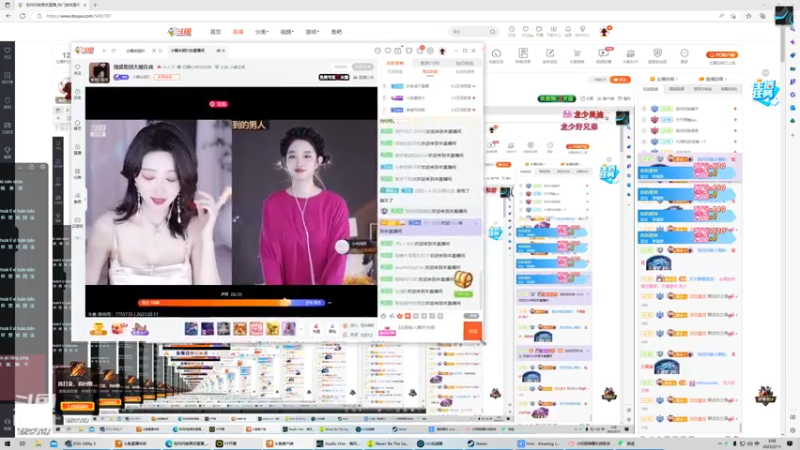
Task: Click the search magnifier icon in site header
Action: pos(492,32)
